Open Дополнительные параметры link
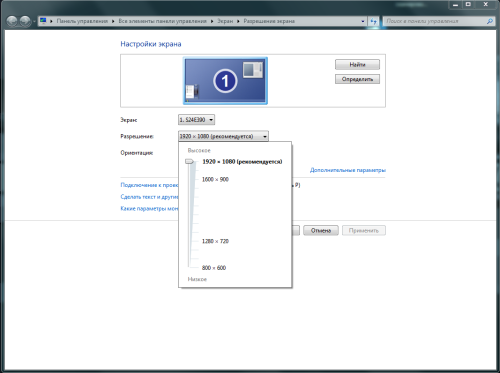 point(348,170)
